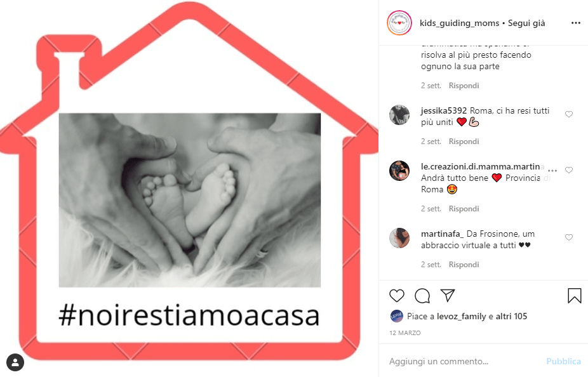Open comment options dots beside le.creazioni comment
This screenshot has width=588, height=377.
(552, 170)
